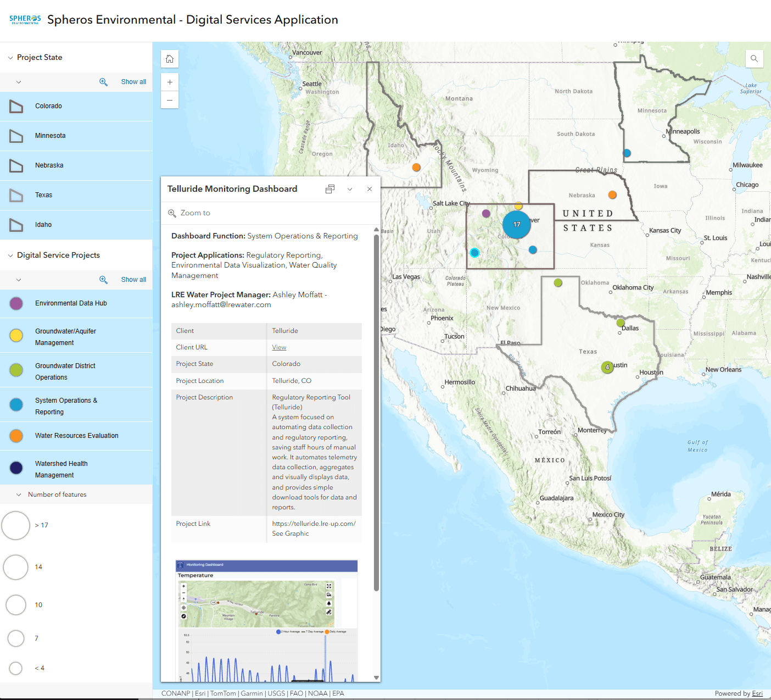This screenshot has width=771, height=700.
Task: Click the yellow Groundwater/Aquifer Management swatch
Action: 16,335
